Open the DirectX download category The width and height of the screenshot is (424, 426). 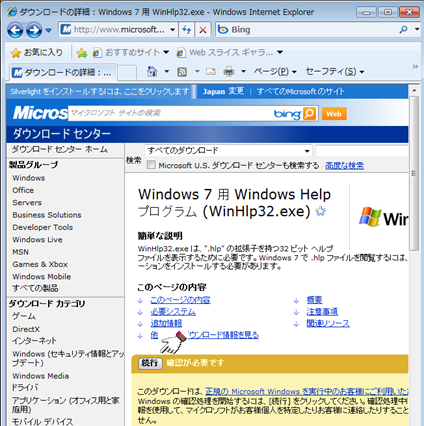point(26,329)
